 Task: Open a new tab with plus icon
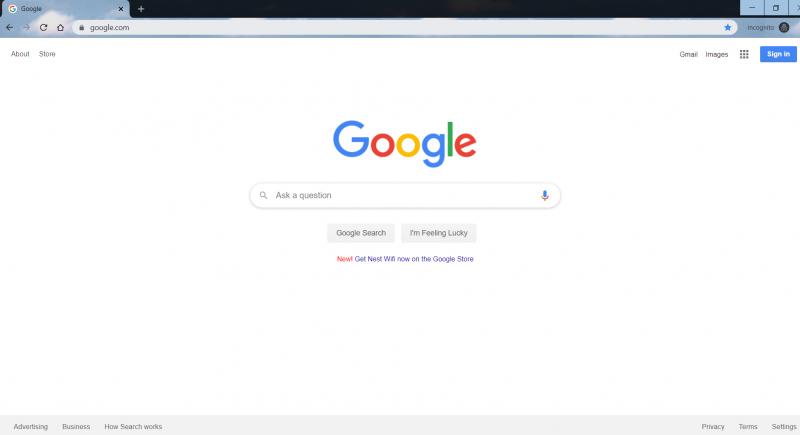tap(141, 9)
